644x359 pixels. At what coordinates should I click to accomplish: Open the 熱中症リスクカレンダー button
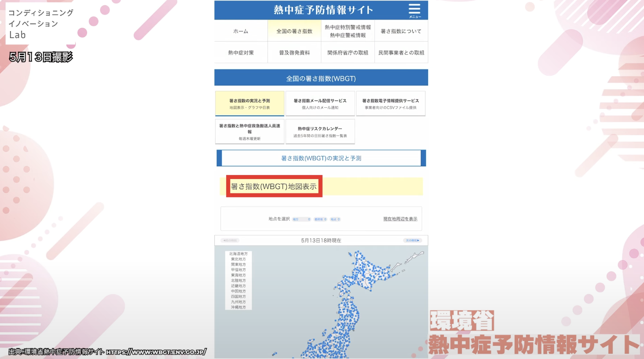[320, 132]
